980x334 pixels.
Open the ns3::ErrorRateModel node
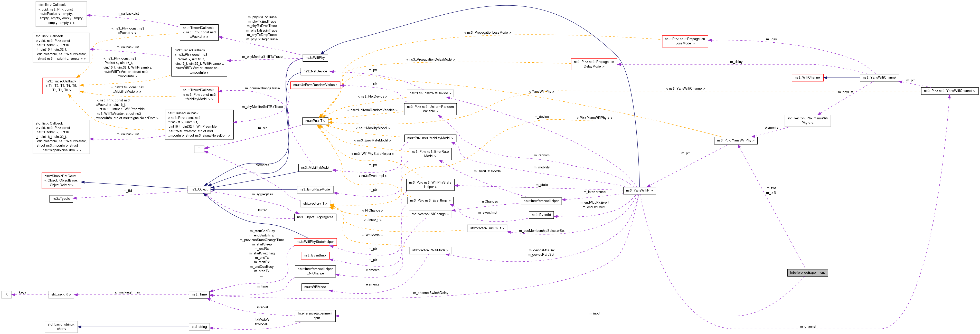(x=315, y=189)
